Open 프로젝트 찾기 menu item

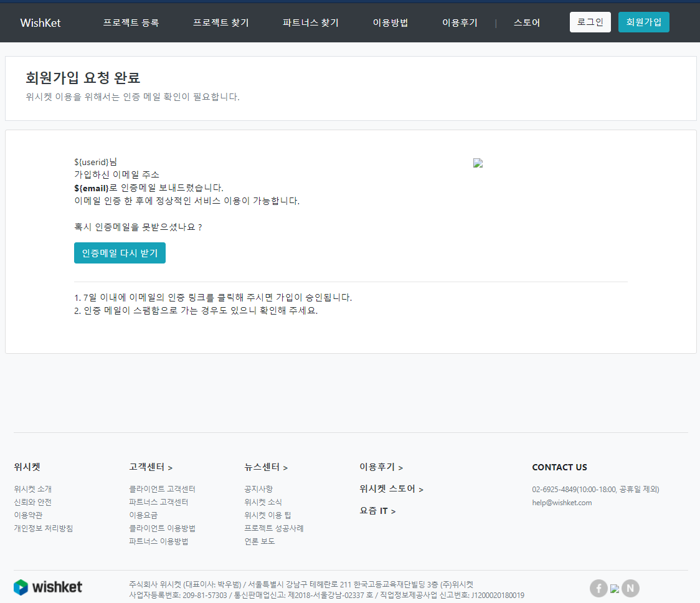[220, 23]
